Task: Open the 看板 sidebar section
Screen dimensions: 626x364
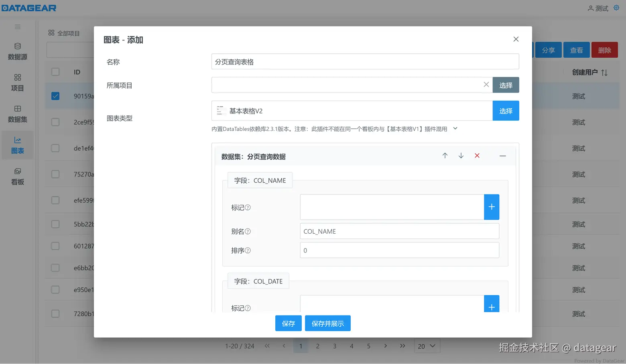Action: click(x=18, y=177)
